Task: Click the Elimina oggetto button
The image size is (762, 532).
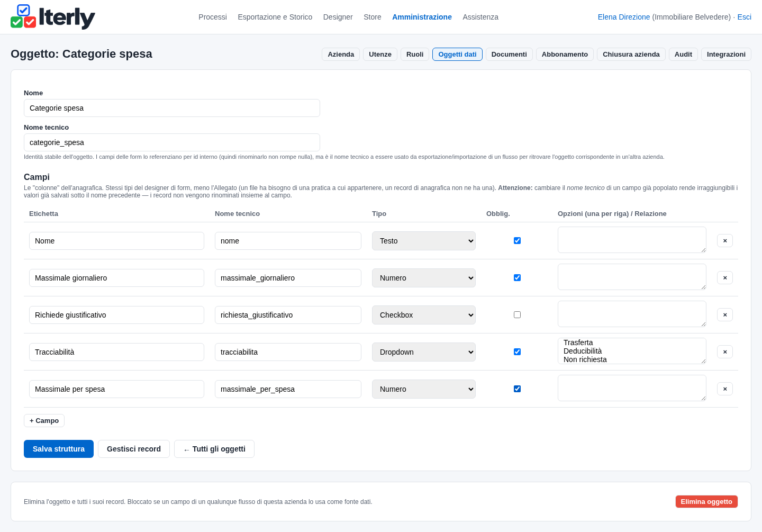Action: tap(706, 502)
